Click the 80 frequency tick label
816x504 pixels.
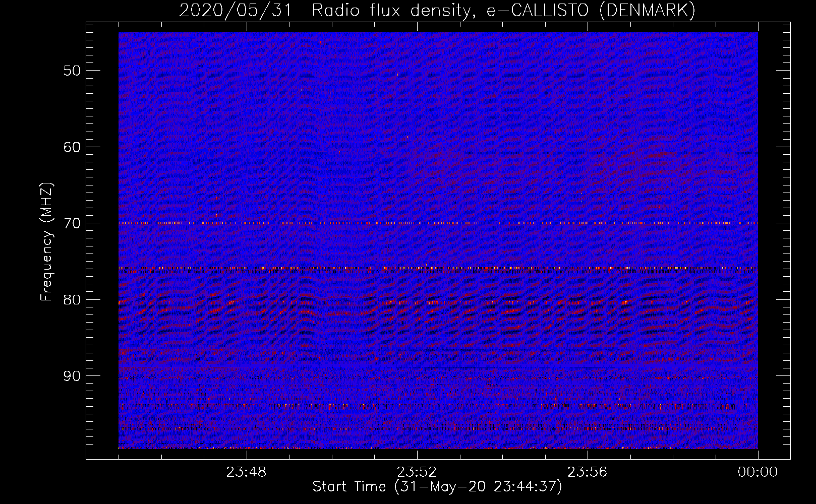pos(72,300)
